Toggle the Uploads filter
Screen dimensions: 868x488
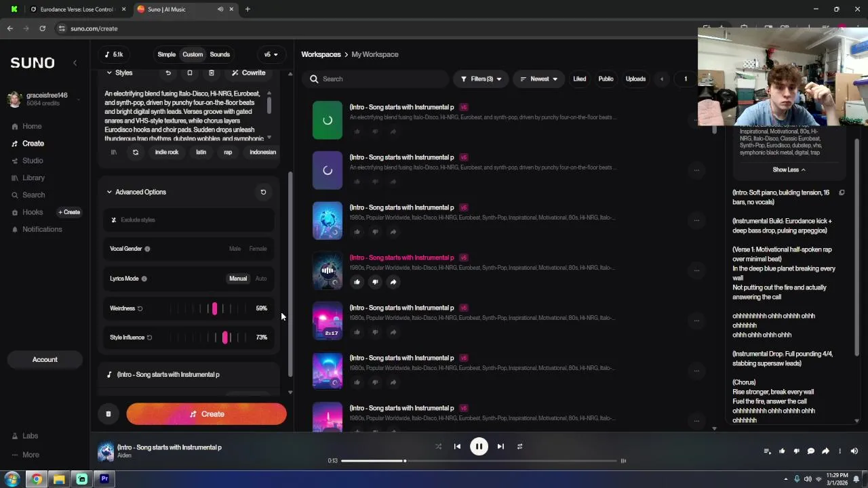(635, 79)
